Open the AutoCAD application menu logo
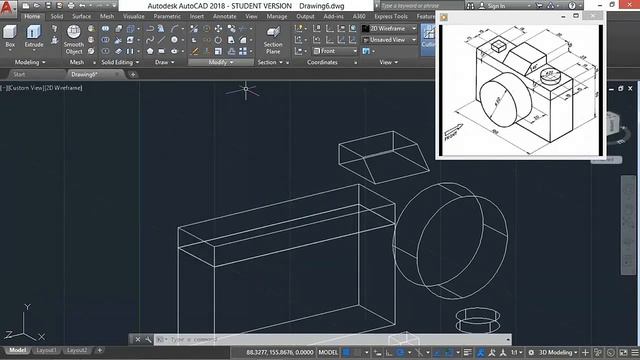This screenshot has height=360, width=640. click(7, 8)
